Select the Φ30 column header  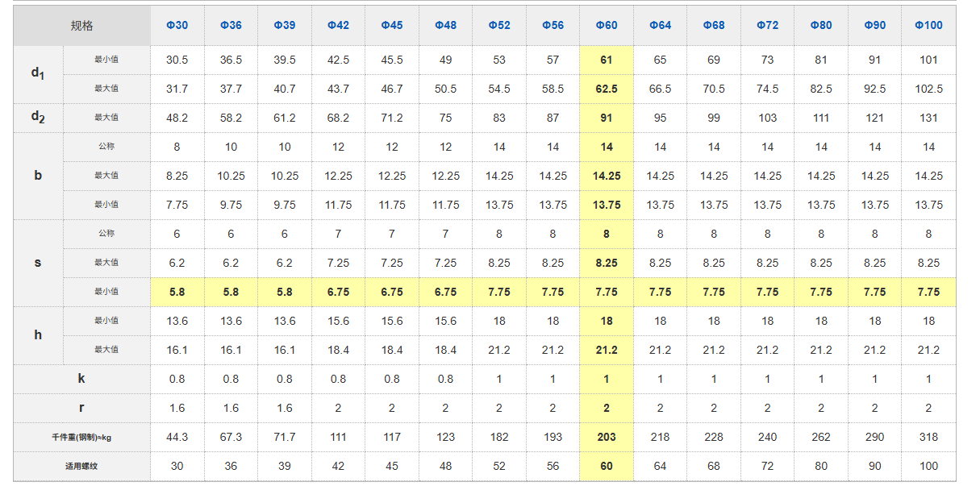[177, 25]
